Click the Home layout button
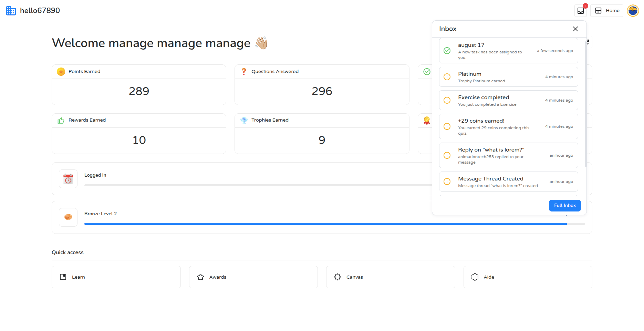The image size is (644, 331). [x=607, y=11]
